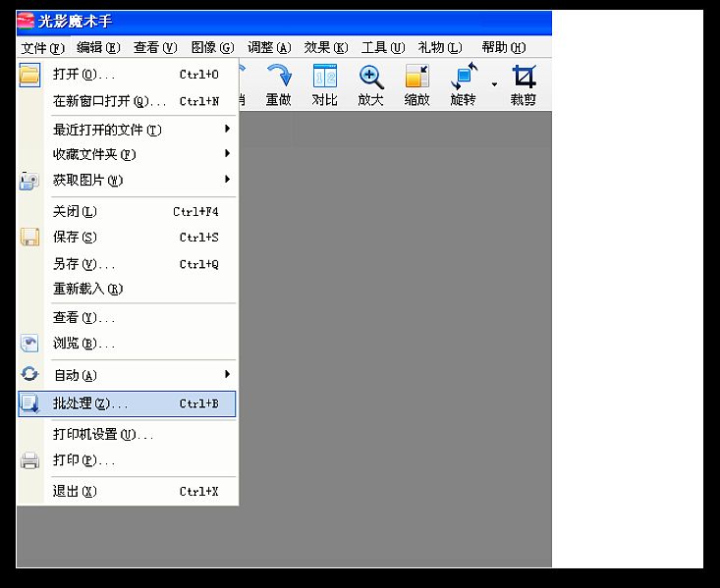The height and width of the screenshot is (588, 720).
Task: Open the dropdown arrow beside Rotate
Action: click(x=494, y=84)
